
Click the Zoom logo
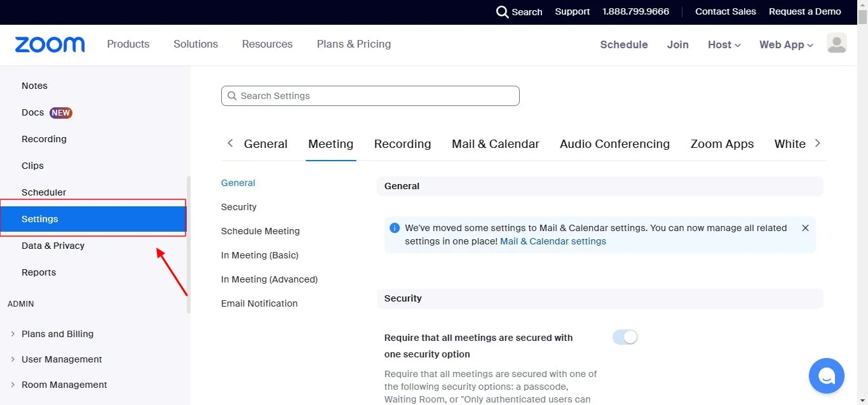[50, 44]
